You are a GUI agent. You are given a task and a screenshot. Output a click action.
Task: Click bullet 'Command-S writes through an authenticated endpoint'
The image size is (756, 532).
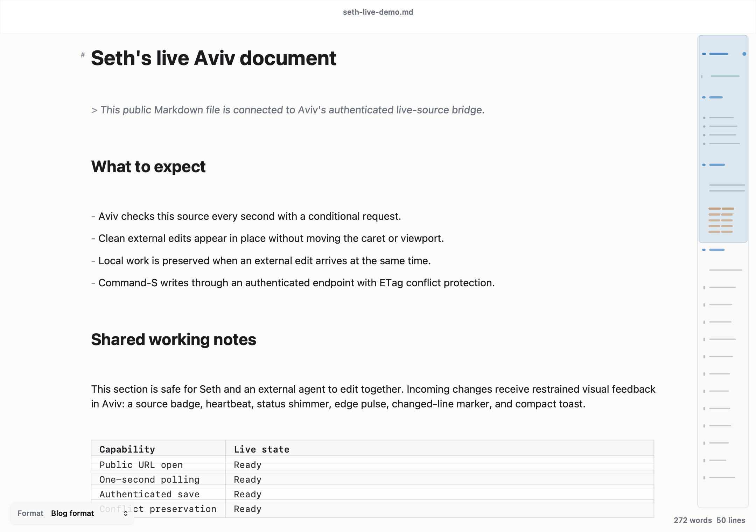pyautogui.click(x=293, y=283)
